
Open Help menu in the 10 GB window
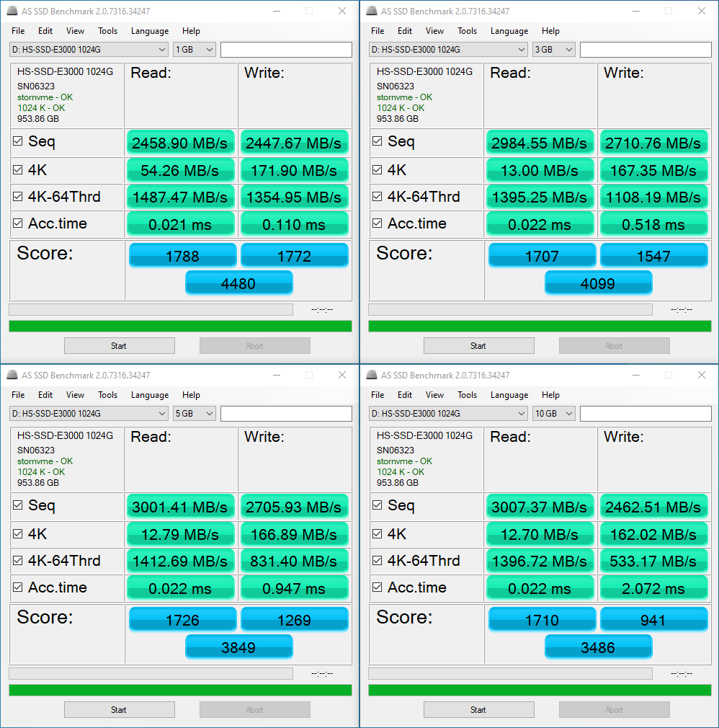coord(550,395)
